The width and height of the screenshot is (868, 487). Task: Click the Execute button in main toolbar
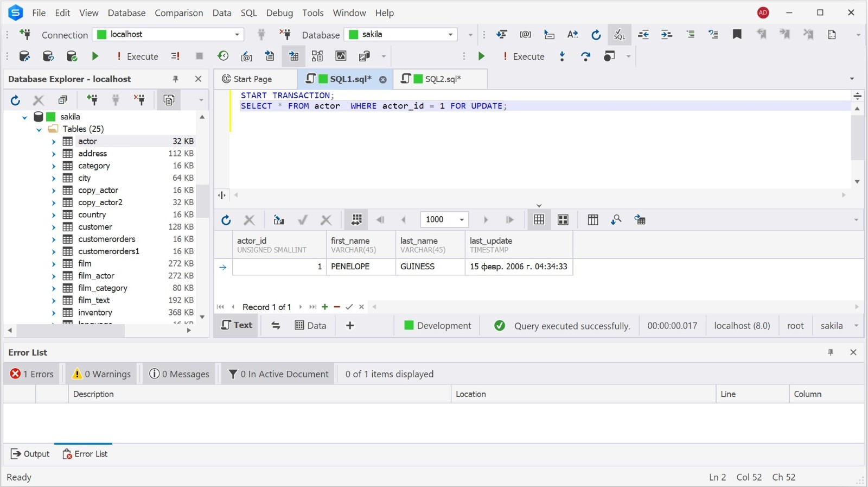click(x=137, y=56)
